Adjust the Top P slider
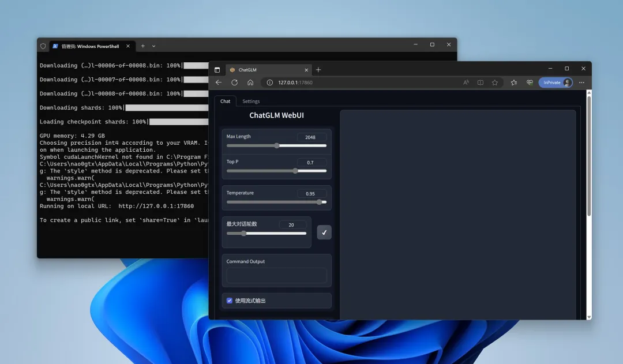The height and width of the screenshot is (364, 623). tap(276, 171)
